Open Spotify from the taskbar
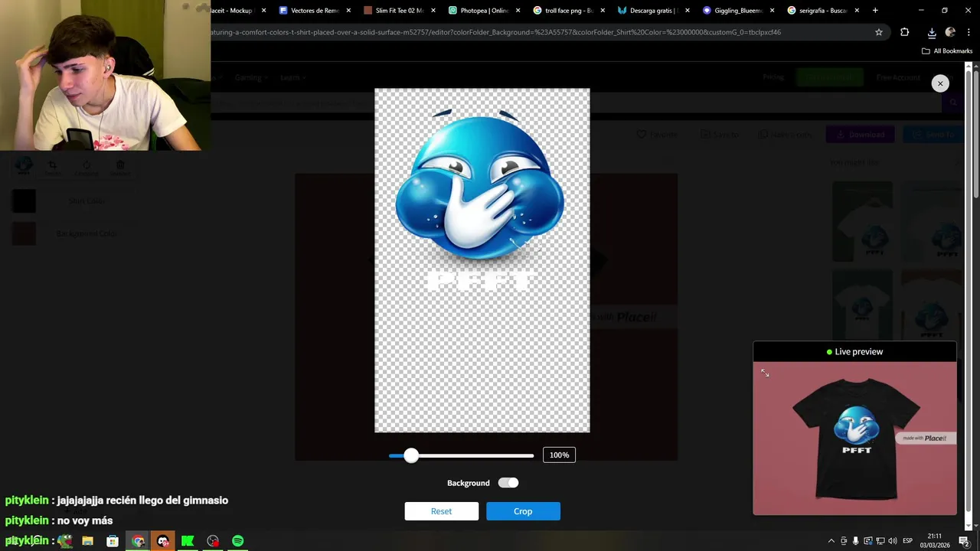980x551 pixels. (238, 541)
